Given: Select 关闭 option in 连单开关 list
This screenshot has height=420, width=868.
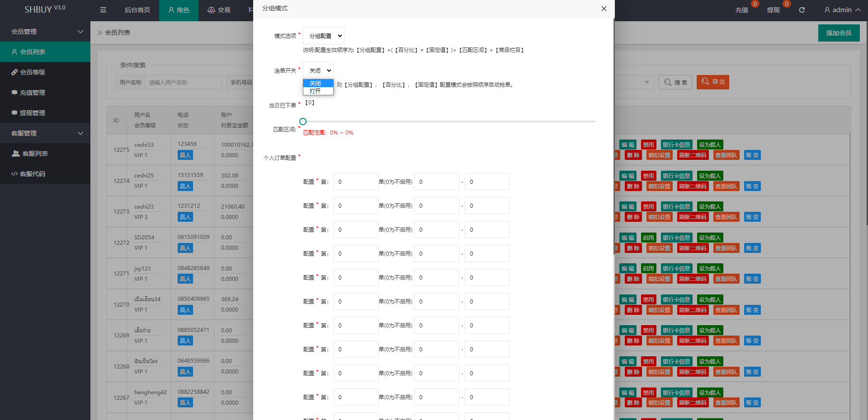Looking at the screenshot, I should click(316, 84).
